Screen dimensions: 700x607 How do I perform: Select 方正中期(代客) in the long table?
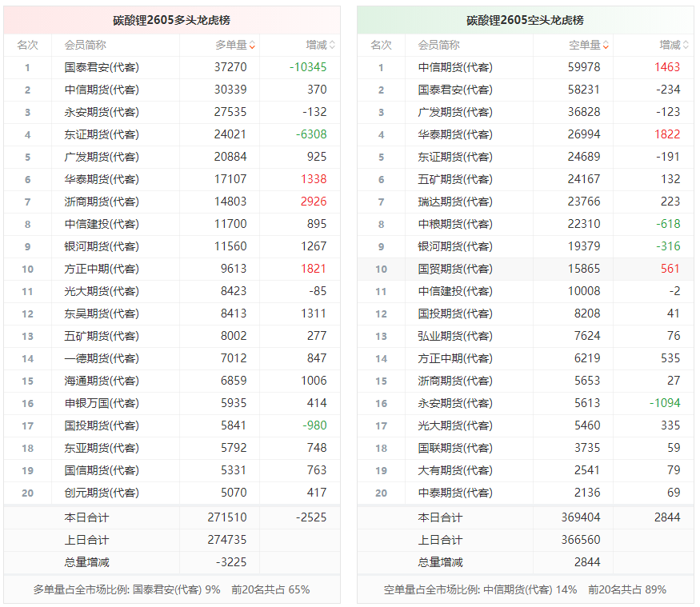[x=102, y=269]
